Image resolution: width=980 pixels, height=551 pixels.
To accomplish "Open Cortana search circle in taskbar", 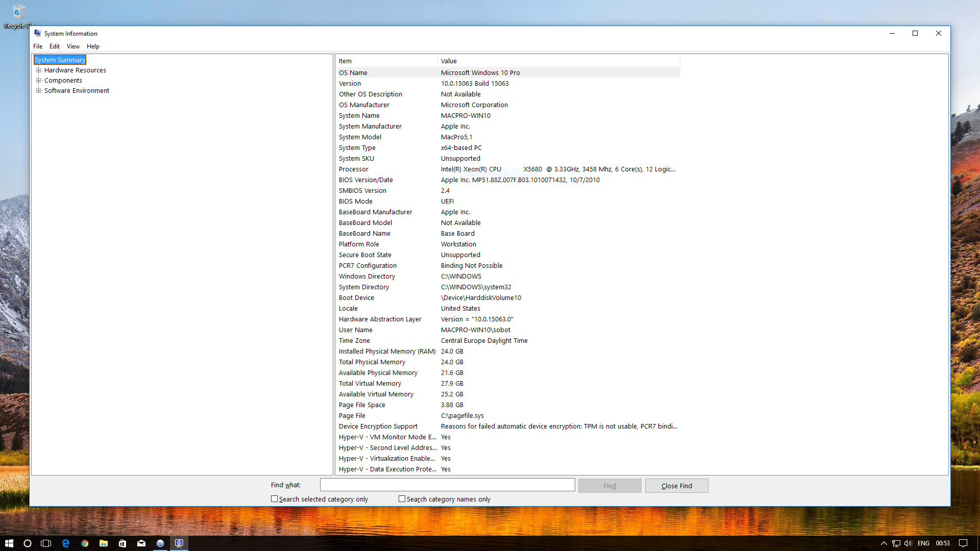I will point(28,543).
